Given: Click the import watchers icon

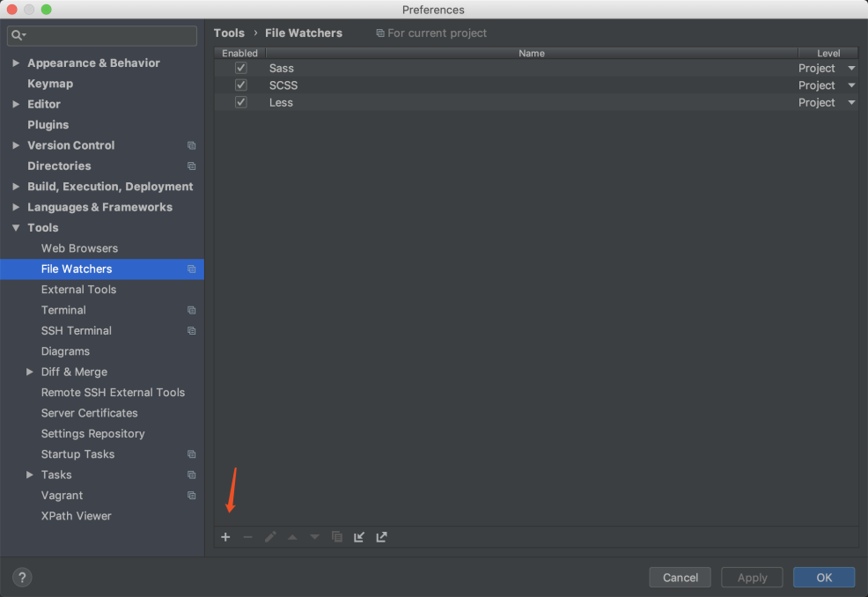Looking at the screenshot, I should (359, 537).
